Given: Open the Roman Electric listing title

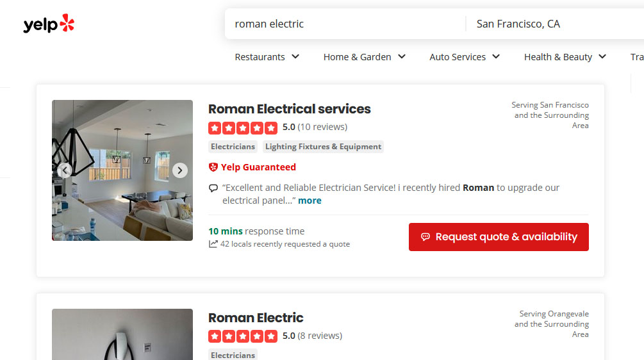Looking at the screenshot, I should [x=256, y=318].
